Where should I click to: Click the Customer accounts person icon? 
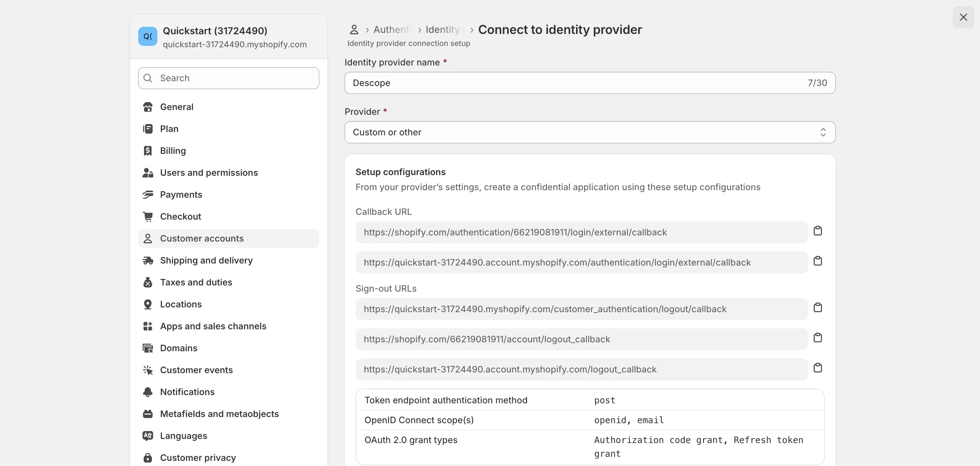[147, 238]
